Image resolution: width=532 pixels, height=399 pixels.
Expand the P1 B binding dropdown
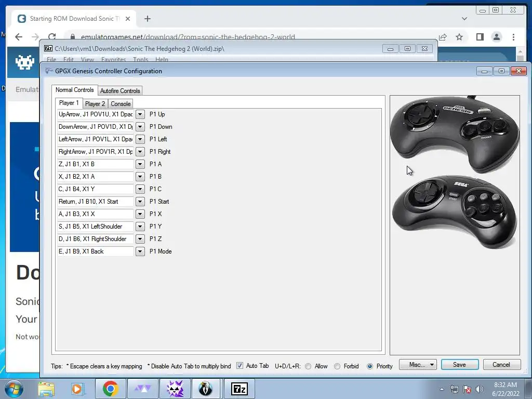(140, 177)
